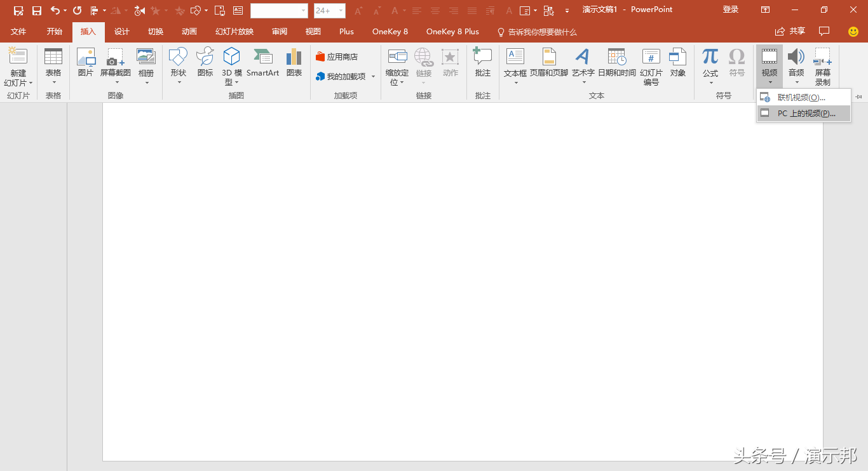Pin the ribbon with the pin icon

pos(859,96)
